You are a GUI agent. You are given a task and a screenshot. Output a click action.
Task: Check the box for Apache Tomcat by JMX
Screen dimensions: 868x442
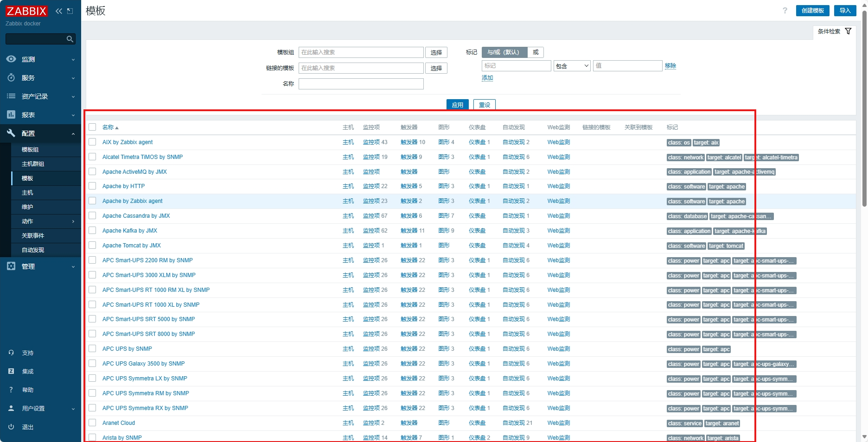click(92, 245)
